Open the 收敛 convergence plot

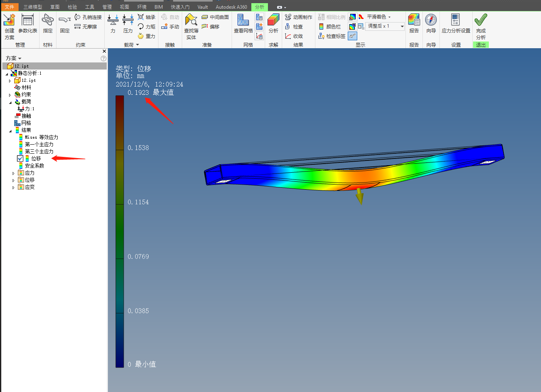[x=294, y=36]
